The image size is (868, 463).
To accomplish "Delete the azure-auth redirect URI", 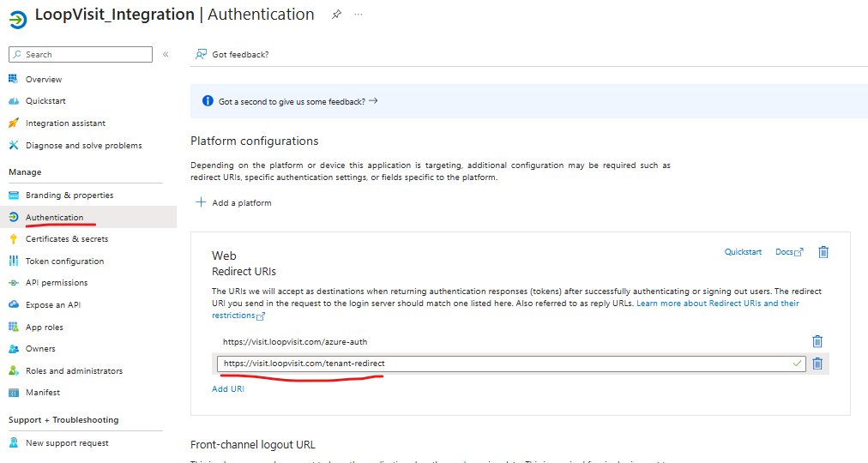I will tap(817, 341).
